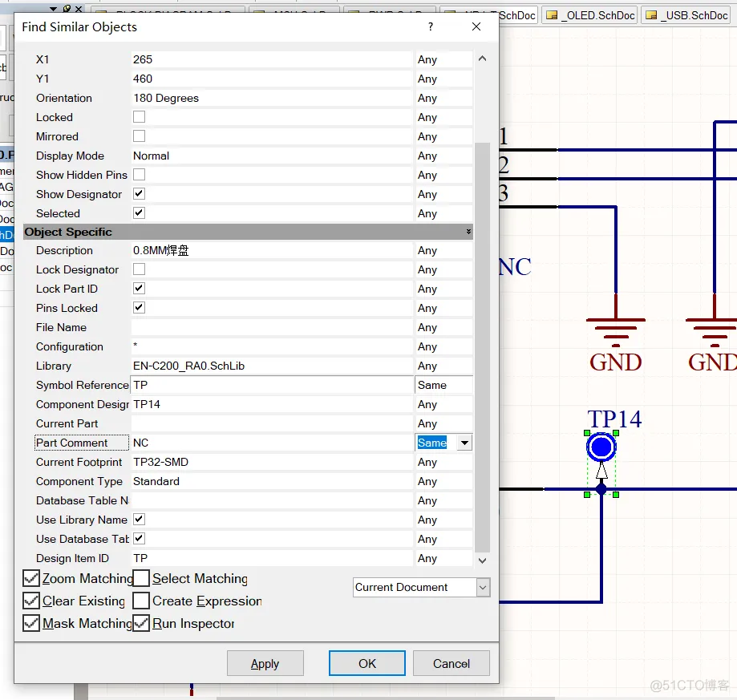Enable the Select Matching option
This screenshot has height=700, width=737.
(x=141, y=578)
